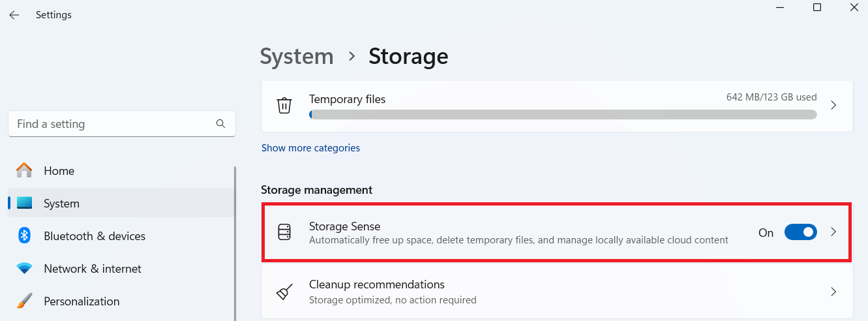
Task: Expand Temporary files with its chevron
Action: tap(833, 105)
